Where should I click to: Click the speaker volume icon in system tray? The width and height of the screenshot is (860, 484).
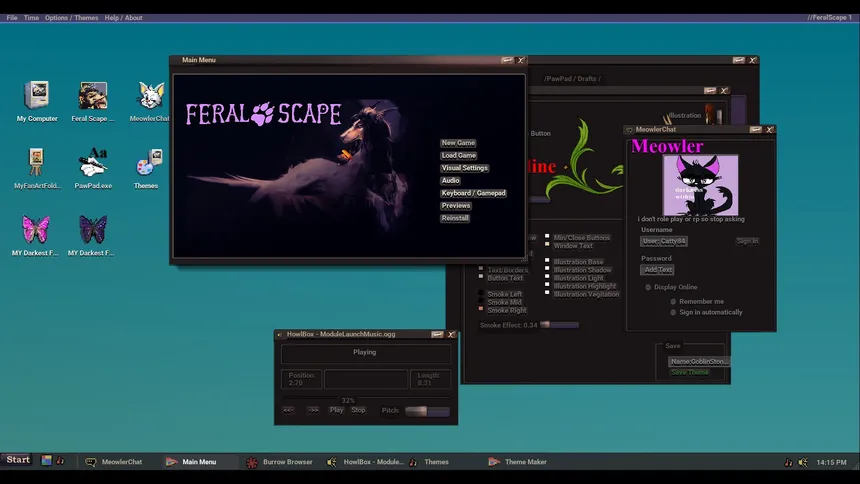pyautogui.click(x=803, y=462)
